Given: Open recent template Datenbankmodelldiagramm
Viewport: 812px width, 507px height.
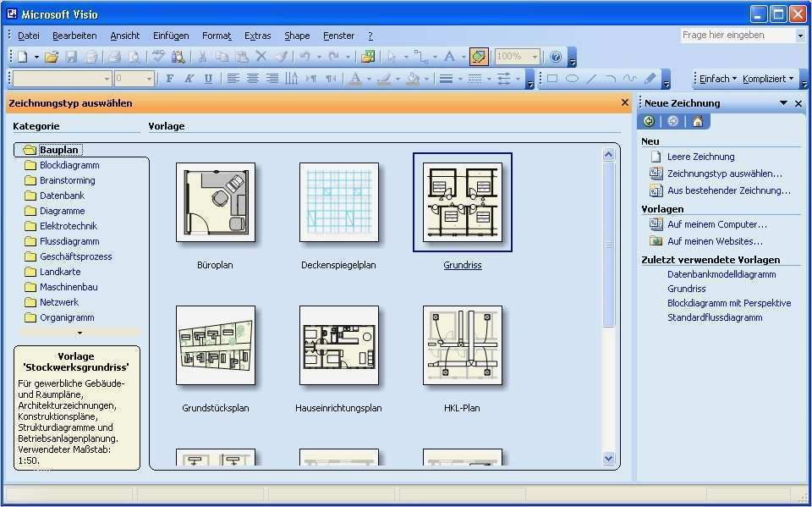Looking at the screenshot, I should 721,274.
